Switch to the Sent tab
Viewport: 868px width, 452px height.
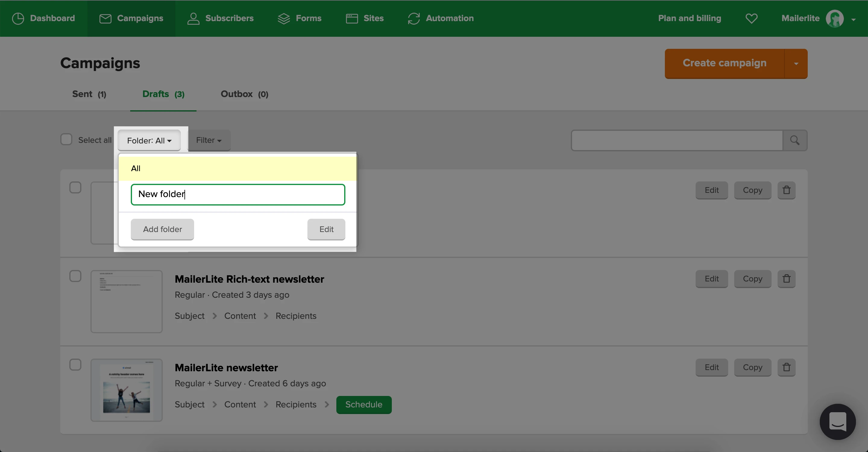tap(89, 94)
